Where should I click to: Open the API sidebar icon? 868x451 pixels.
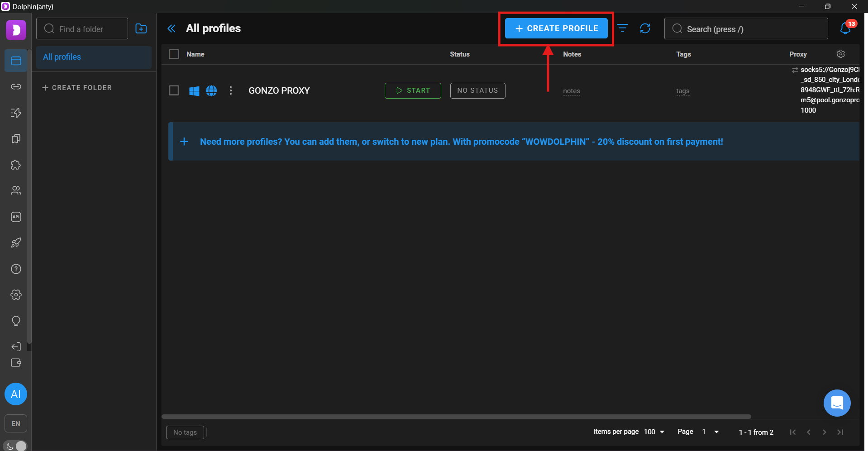point(16,217)
